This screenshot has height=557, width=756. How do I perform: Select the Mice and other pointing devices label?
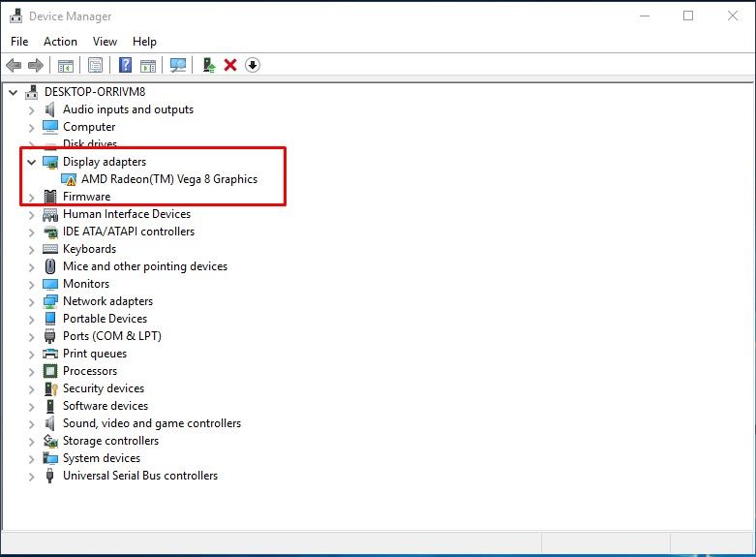coord(145,266)
